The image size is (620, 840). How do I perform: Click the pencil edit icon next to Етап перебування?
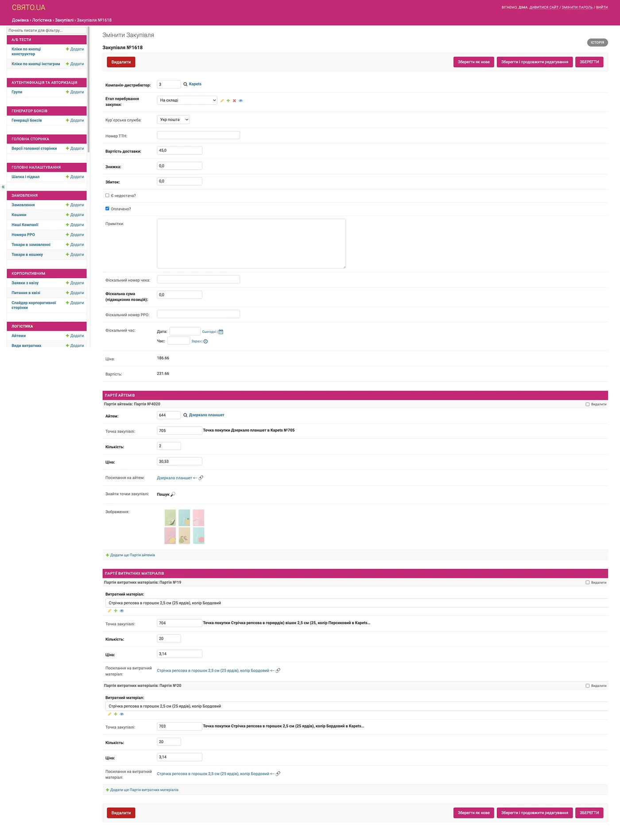[x=222, y=101]
